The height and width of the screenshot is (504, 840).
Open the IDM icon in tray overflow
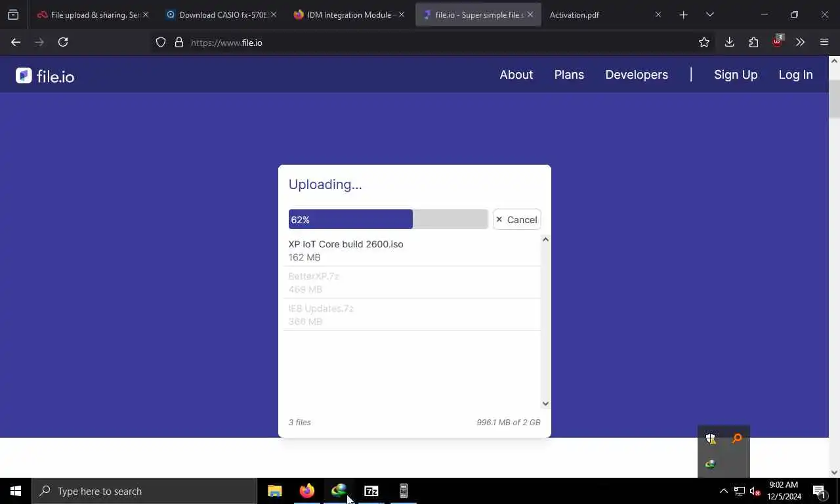711,464
